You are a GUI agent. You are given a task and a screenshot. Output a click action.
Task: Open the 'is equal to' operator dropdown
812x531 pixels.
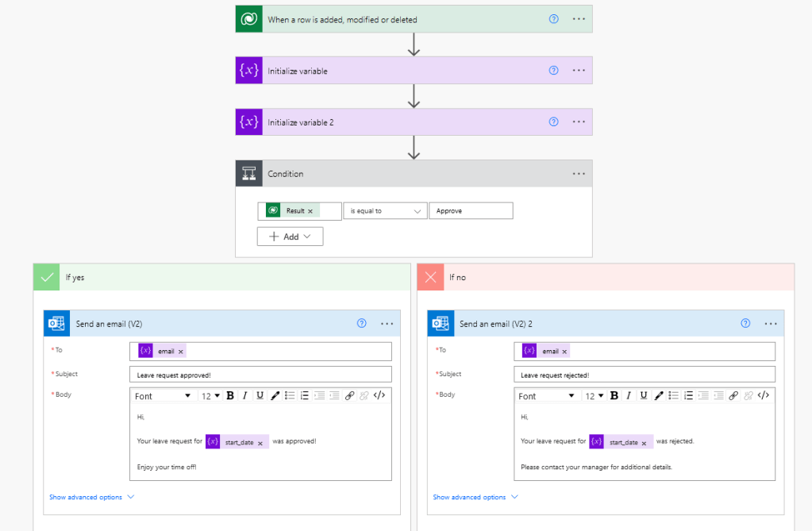coord(385,210)
